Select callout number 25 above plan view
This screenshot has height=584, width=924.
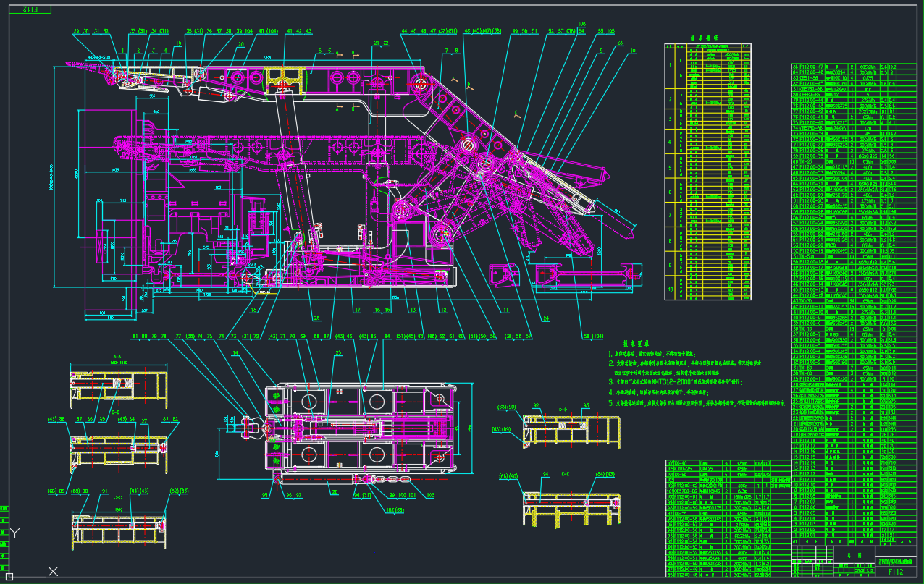[337, 352]
